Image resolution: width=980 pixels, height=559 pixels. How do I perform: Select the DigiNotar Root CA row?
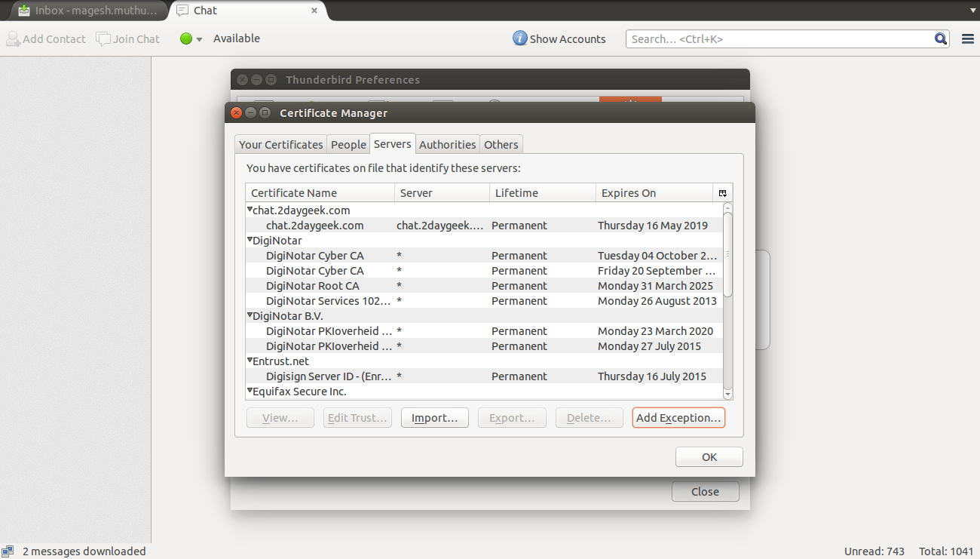pyautogui.click(x=484, y=286)
